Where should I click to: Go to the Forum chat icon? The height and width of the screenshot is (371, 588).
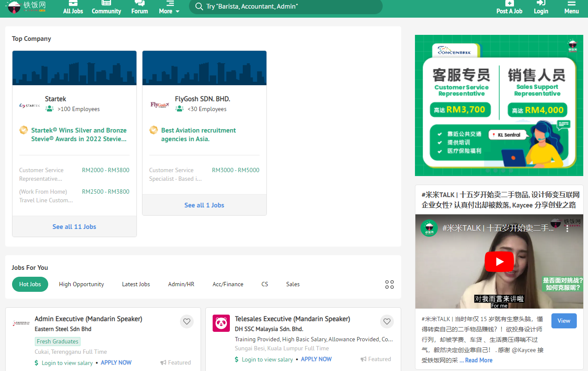(x=139, y=3)
